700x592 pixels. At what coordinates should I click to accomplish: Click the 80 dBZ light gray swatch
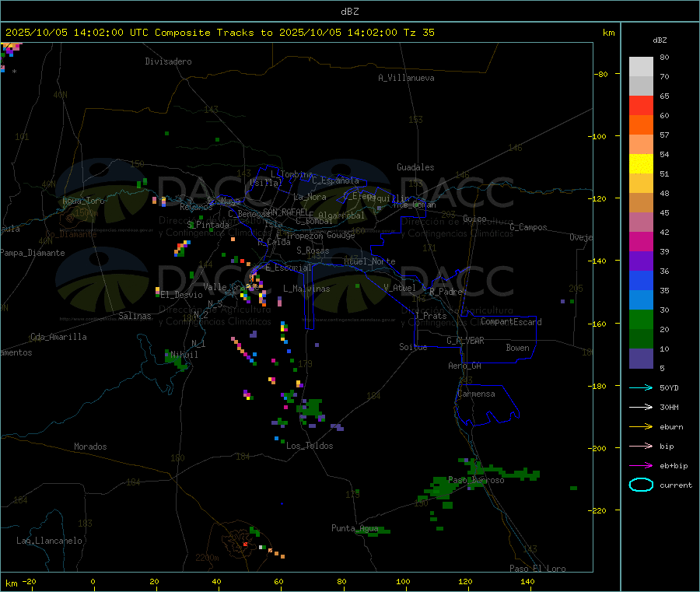(641, 67)
